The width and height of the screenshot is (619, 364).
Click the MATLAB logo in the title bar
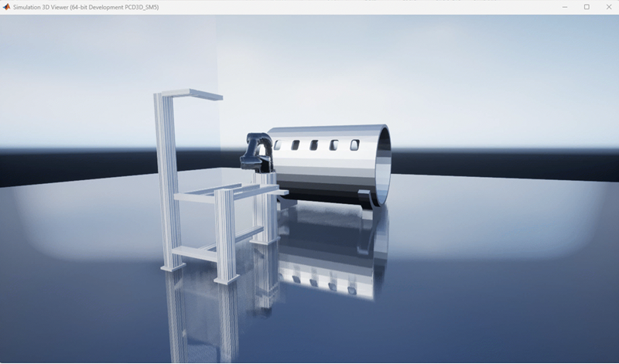click(x=7, y=7)
